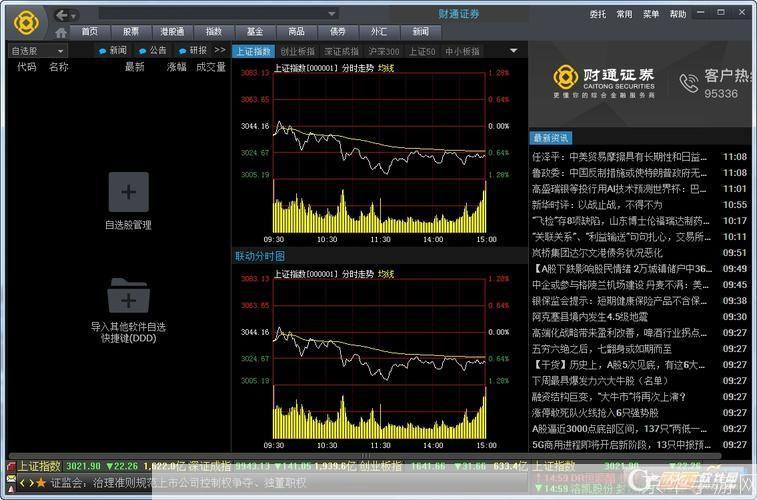Click the 均线 label on top chart
The width and height of the screenshot is (757, 500).
pyautogui.click(x=385, y=67)
